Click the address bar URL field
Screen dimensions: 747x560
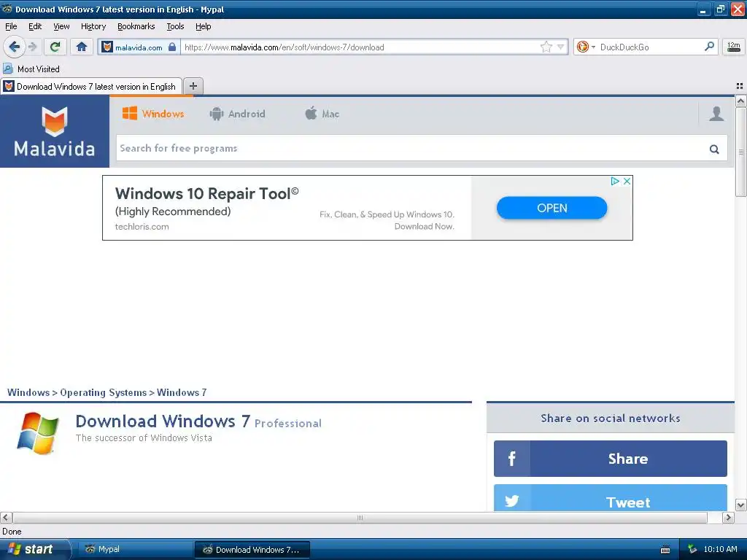(x=360, y=47)
